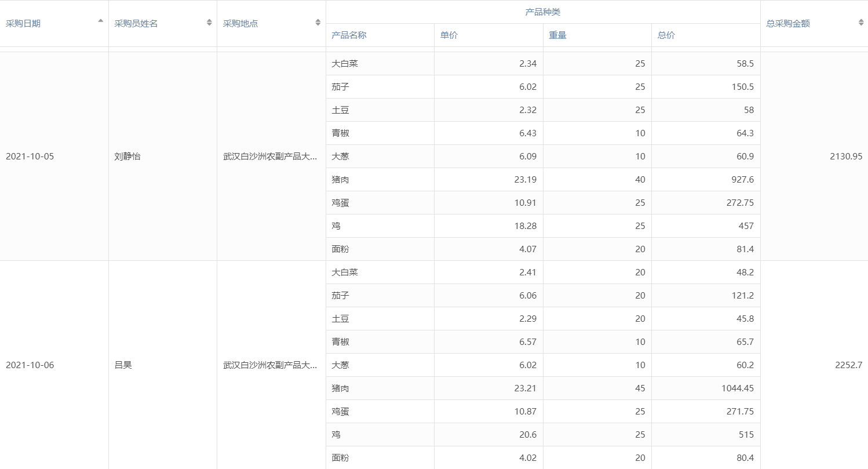Select the 2021-10-05 date cell
Viewport: 868px width, 469px height.
pos(30,157)
